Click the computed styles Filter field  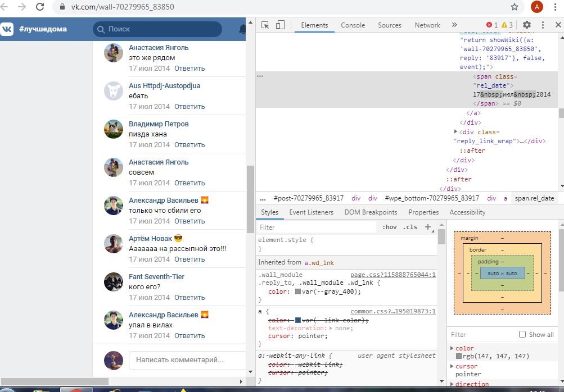(x=482, y=335)
